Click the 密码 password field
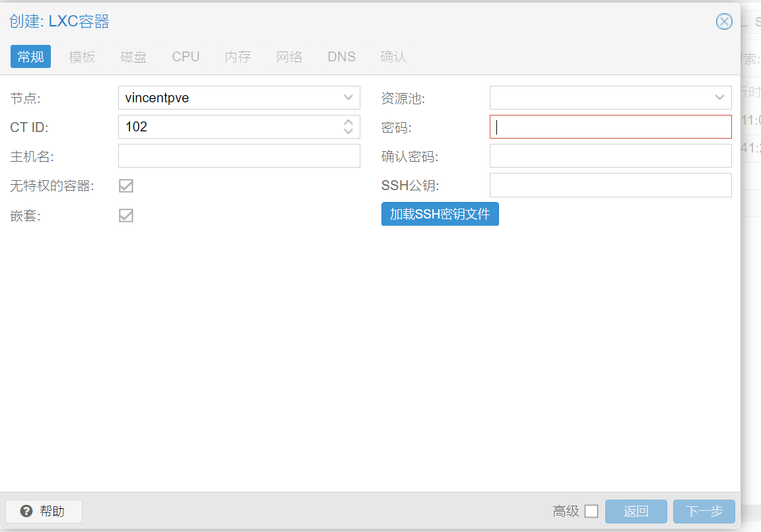 611,127
